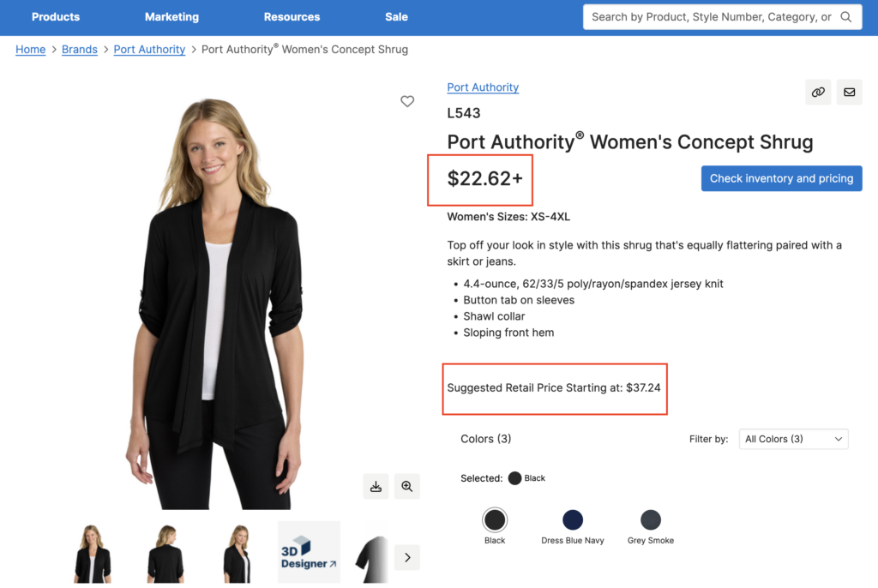Open the Sale menu
The width and height of the screenshot is (878, 588).
pos(397,17)
